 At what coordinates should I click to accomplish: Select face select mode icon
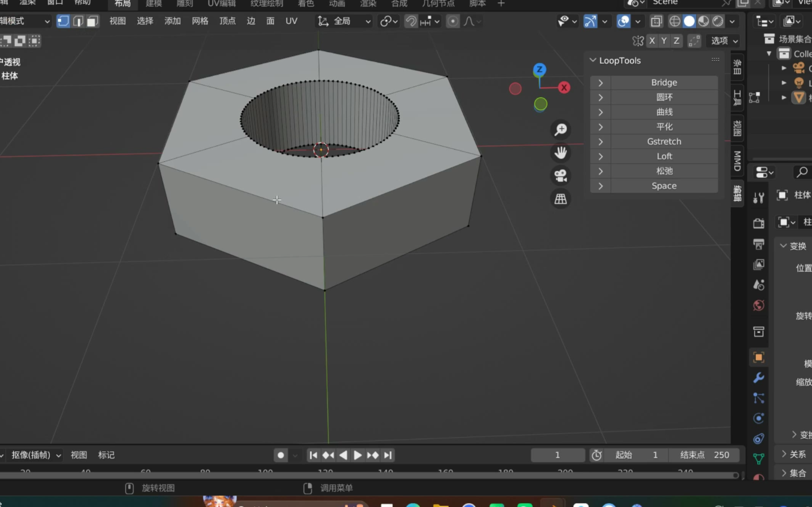[x=92, y=21]
